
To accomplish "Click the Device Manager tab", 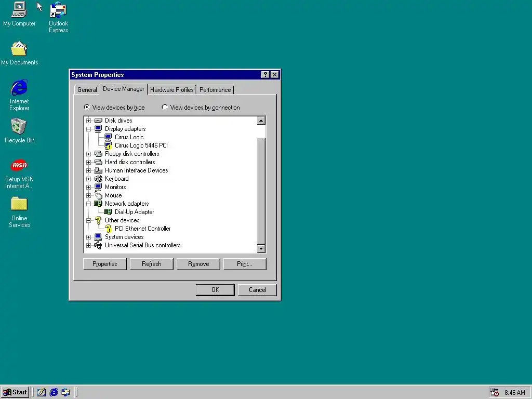I will click(x=124, y=89).
